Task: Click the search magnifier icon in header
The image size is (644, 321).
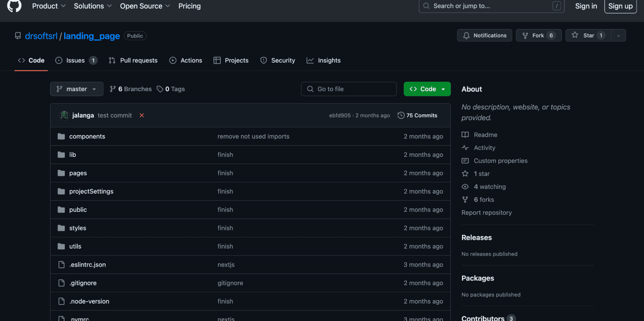Action: 426,6
